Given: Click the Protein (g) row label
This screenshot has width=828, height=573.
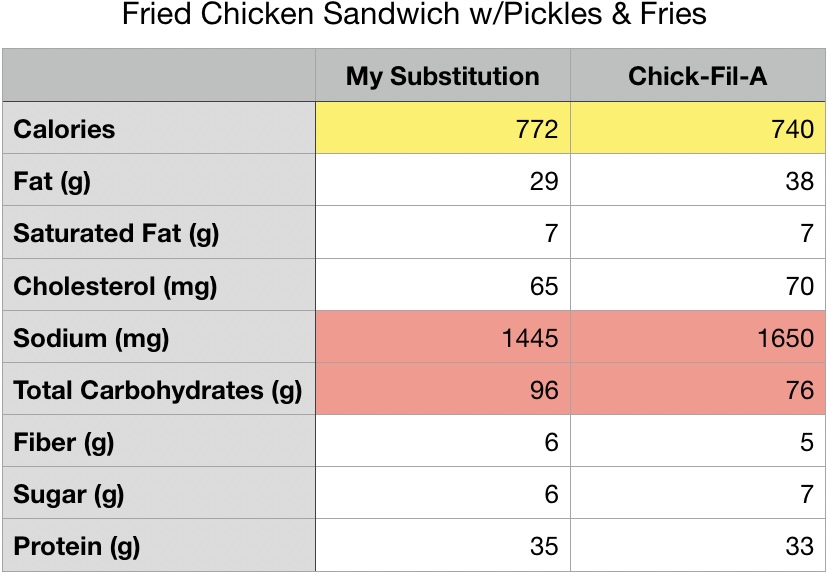Looking at the screenshot, I should pos(76,546).
